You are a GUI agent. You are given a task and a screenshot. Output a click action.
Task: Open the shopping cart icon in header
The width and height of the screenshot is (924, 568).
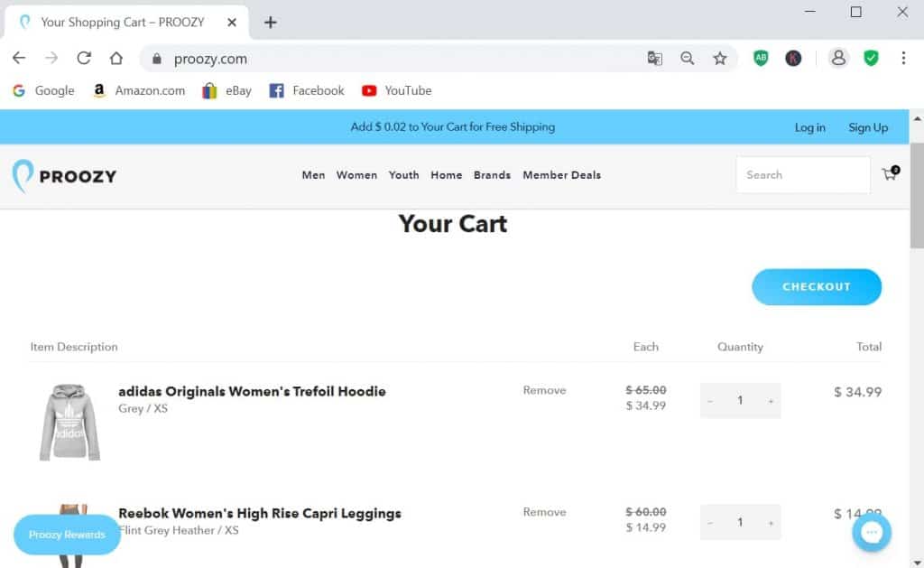[890, 173]
